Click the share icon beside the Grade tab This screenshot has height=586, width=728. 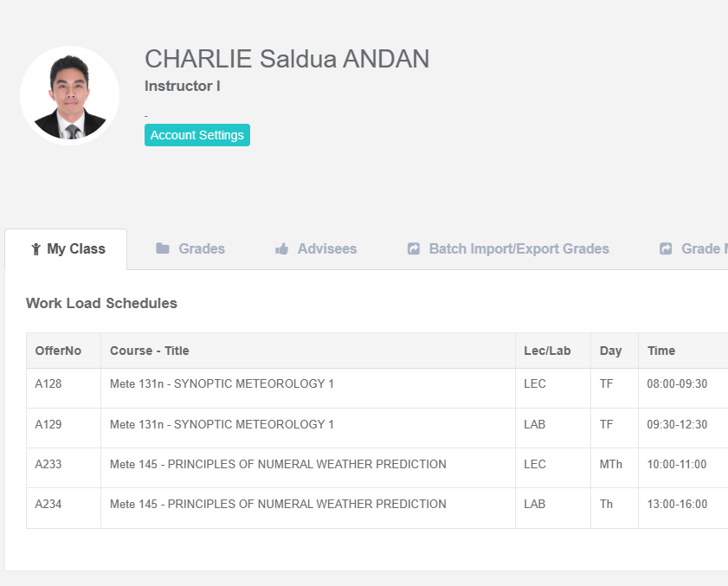pos(666,249)
